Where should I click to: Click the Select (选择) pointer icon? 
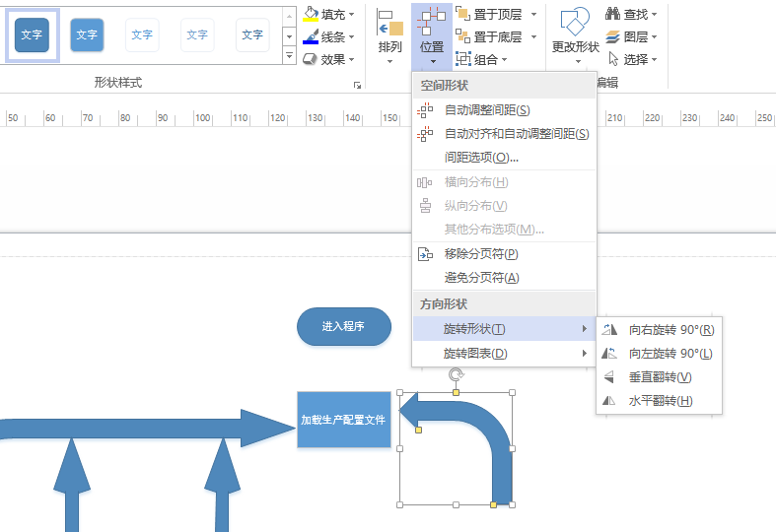point(613,59)
